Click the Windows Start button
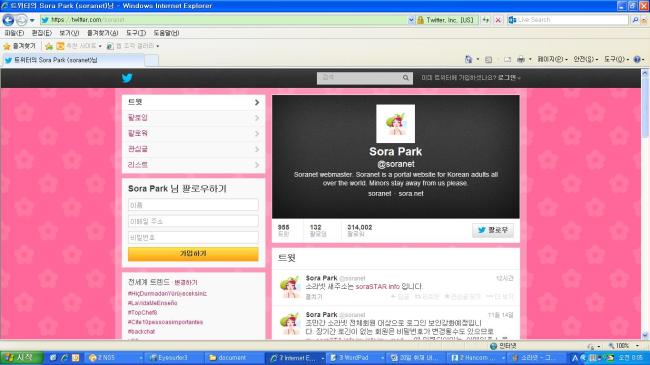 (21, 358)
